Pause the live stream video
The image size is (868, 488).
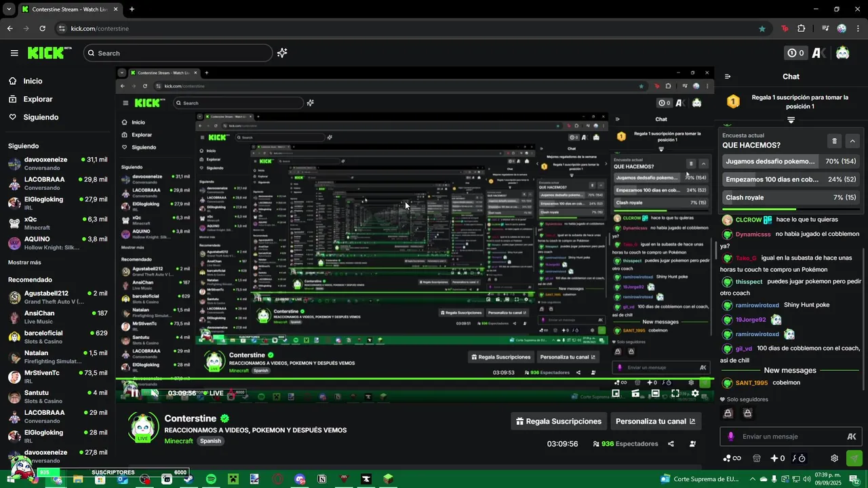click(134, 393)
